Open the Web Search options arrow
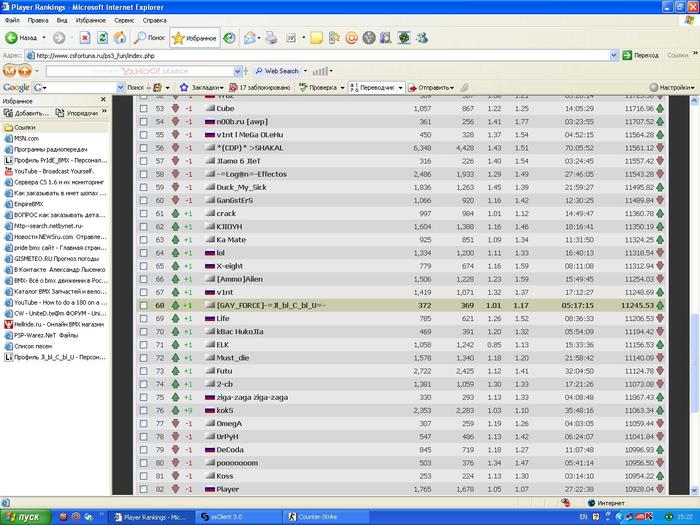Viewport: 700px width, 525px height. coord(305,71)
